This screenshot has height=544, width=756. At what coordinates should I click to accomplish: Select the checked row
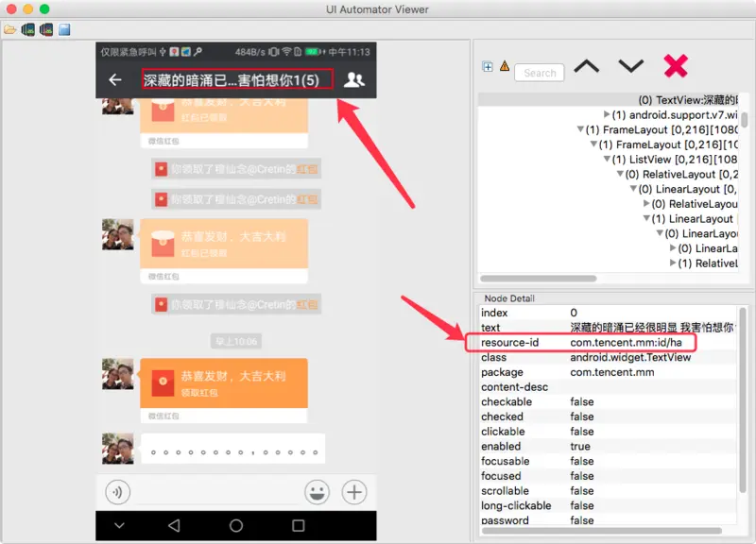pos(608,416)
